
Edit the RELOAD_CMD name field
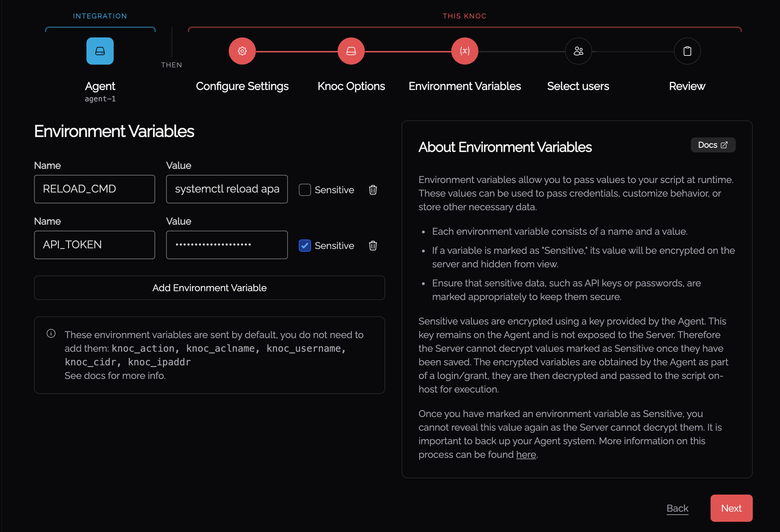click(x=95, y=189)
